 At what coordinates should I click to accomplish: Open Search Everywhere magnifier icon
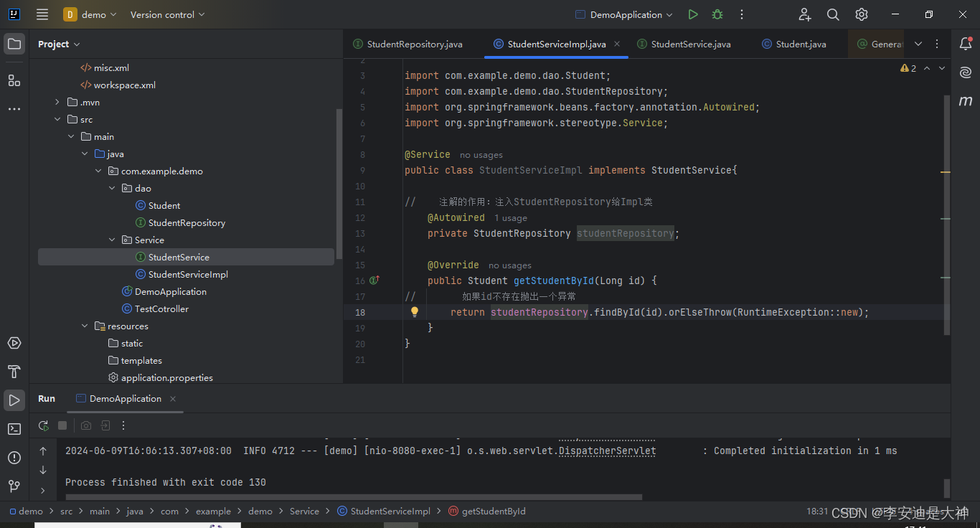pos(833,14)
